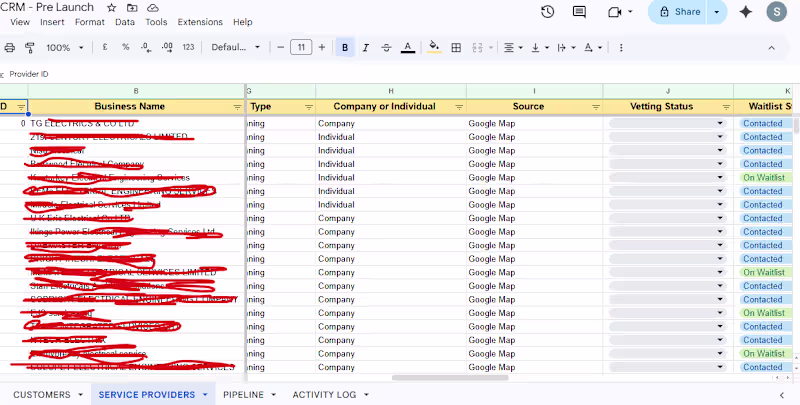
Task: Open Gemini sparkle assistant icon
Action: tap(745, 12)
